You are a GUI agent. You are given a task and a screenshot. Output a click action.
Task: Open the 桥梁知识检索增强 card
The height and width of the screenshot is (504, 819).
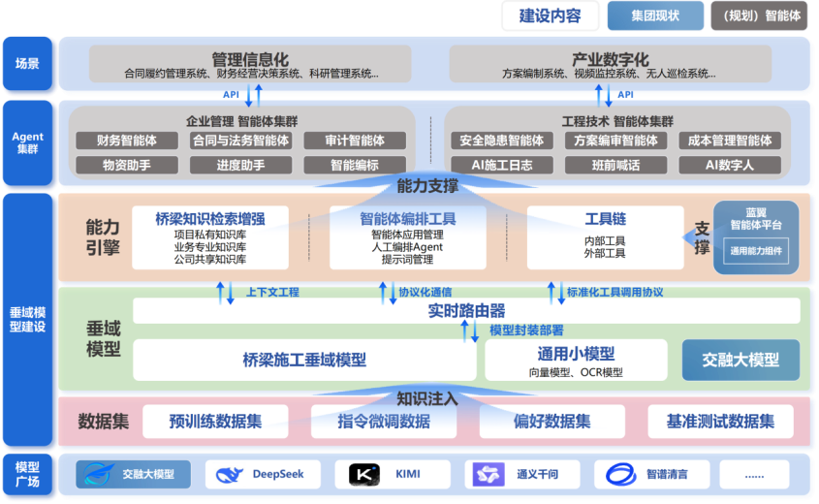[x=210, y=237]
